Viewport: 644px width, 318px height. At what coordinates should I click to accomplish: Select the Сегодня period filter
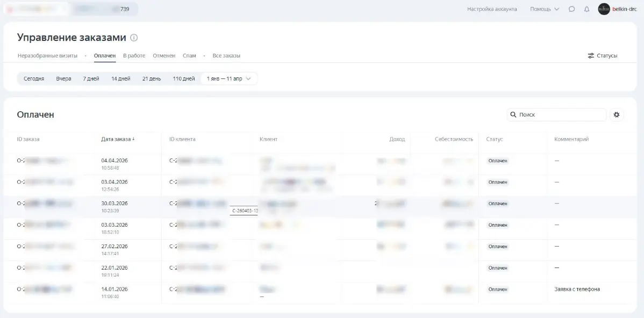point(34,78)
